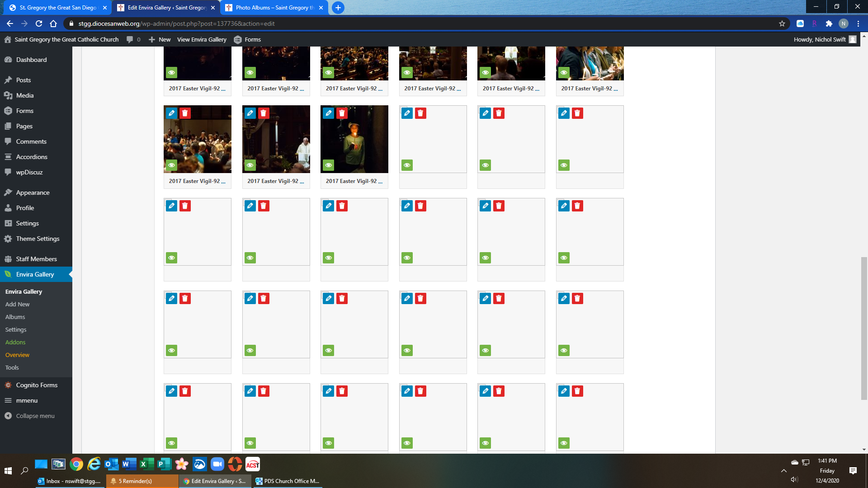Reload the current page
868x488 pixels.
pos(39,23)
